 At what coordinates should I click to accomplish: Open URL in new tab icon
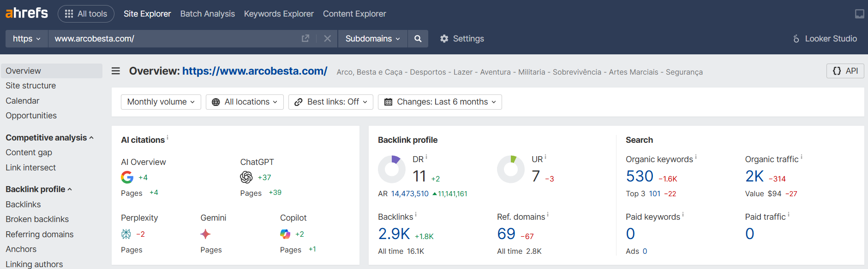click(305, 39)
